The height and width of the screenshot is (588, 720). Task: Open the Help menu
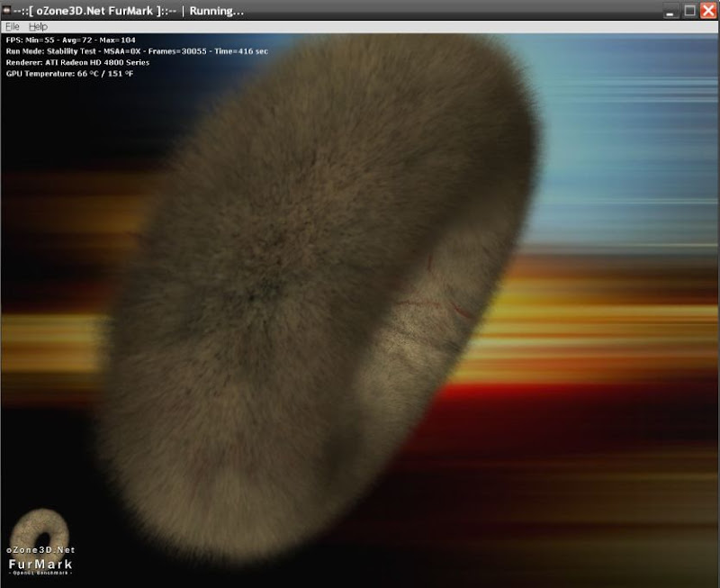coord(38,27)
